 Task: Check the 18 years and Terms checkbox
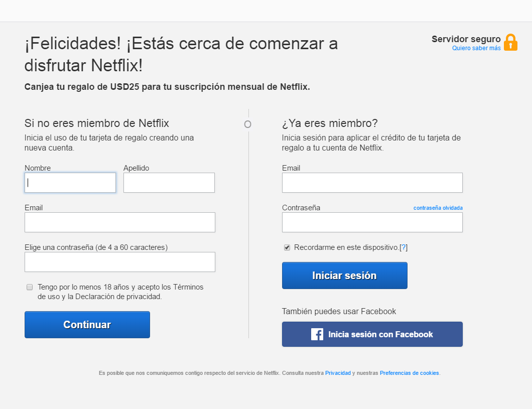point(30,287)
